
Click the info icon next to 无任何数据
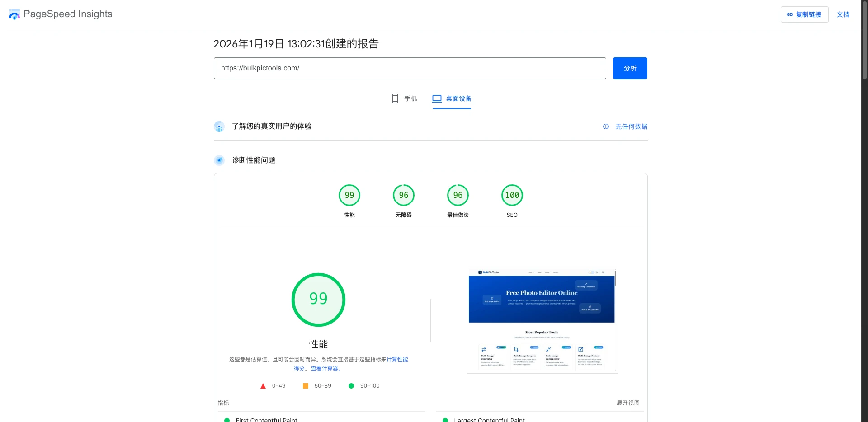pyautogui.click(x=606, y=127)
